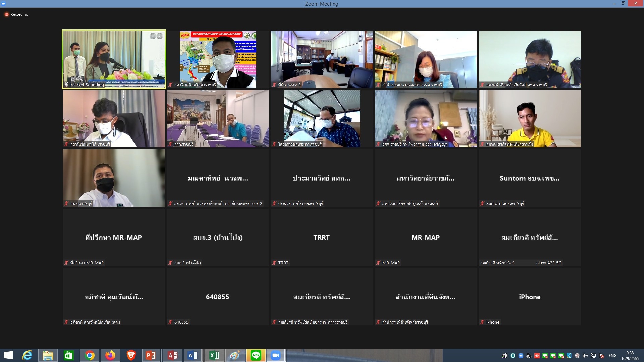Switch the ENG input language indicator
This screenshot has width=644, height=362.
pos(612,356)
